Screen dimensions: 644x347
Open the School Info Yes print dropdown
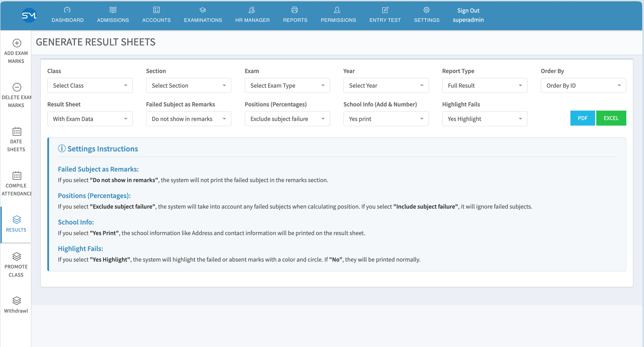[x=386, y=119]
